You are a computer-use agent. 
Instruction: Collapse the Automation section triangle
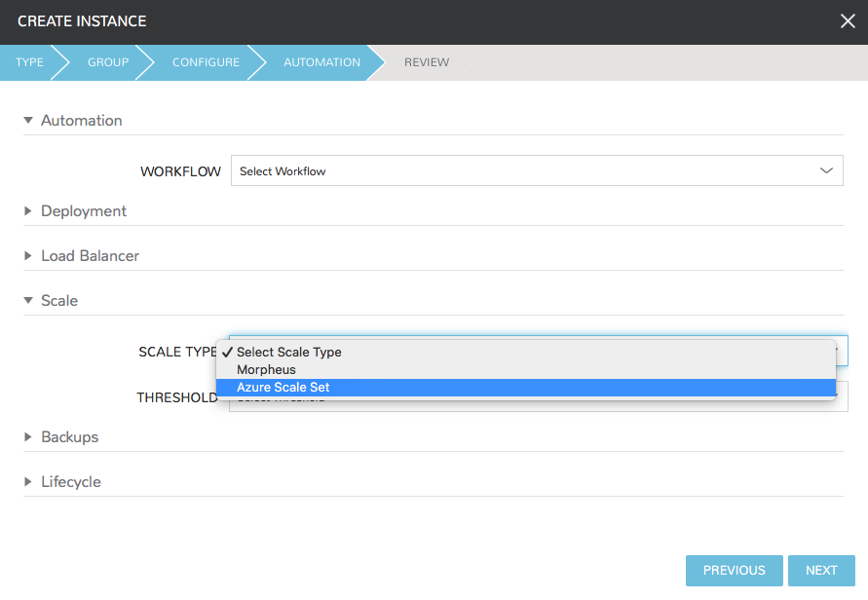tap(28, 120)
